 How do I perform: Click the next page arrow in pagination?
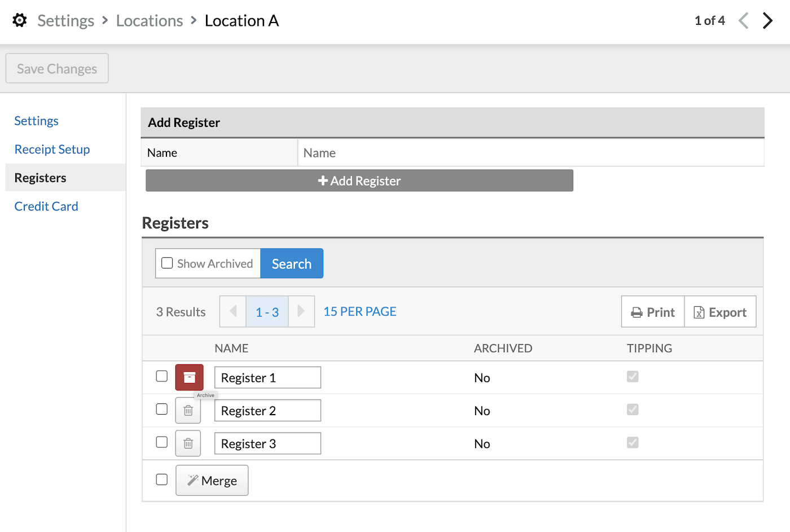click(x=301, y=311)
